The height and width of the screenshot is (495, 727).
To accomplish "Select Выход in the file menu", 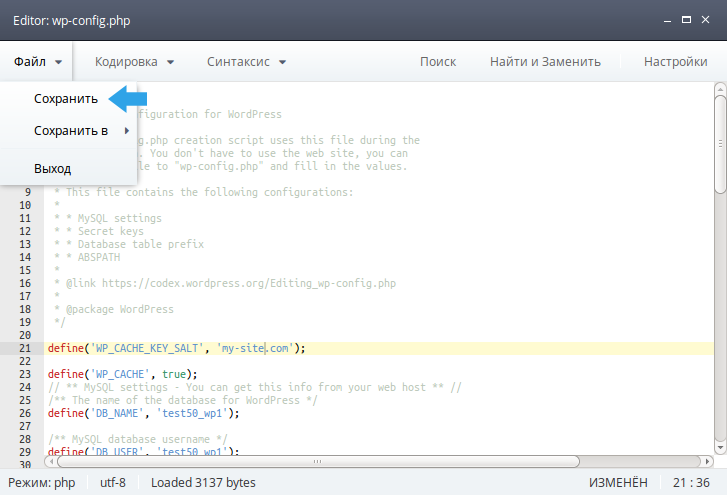I will tap(52, 169).
